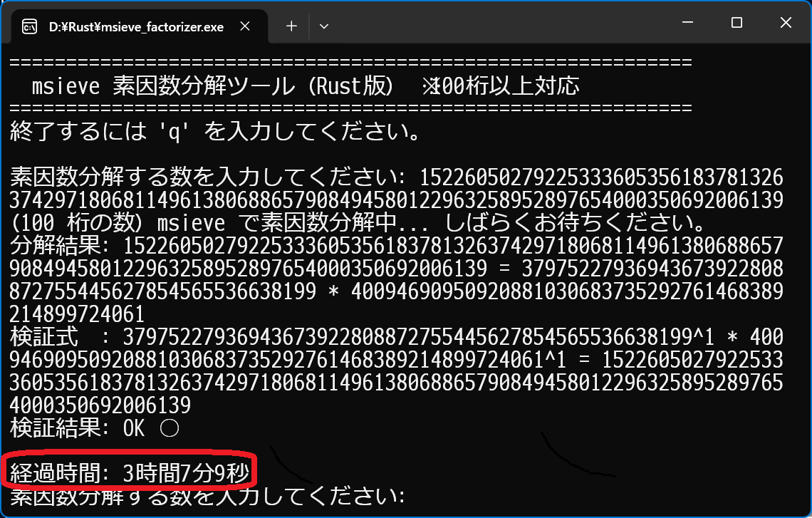Click the ○ symbol after OK
The width and height of the screenshot is (812, 518).
(x=170, y=428)
